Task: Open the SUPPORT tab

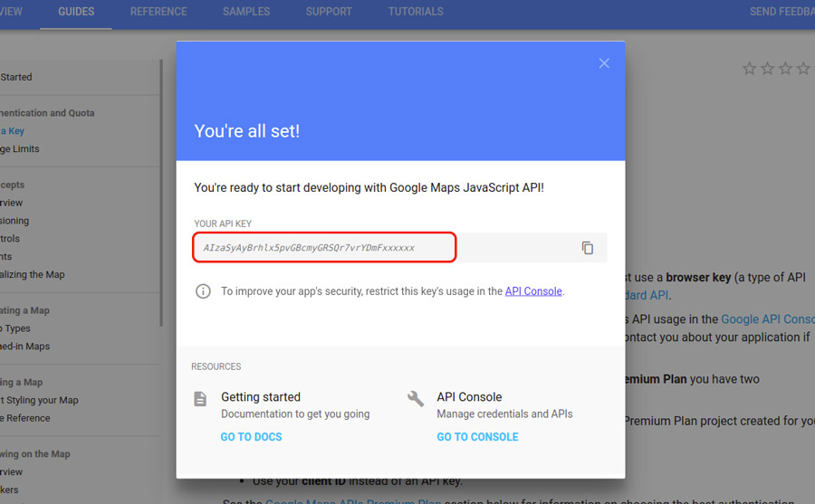Action: click(x=329, y=12)
